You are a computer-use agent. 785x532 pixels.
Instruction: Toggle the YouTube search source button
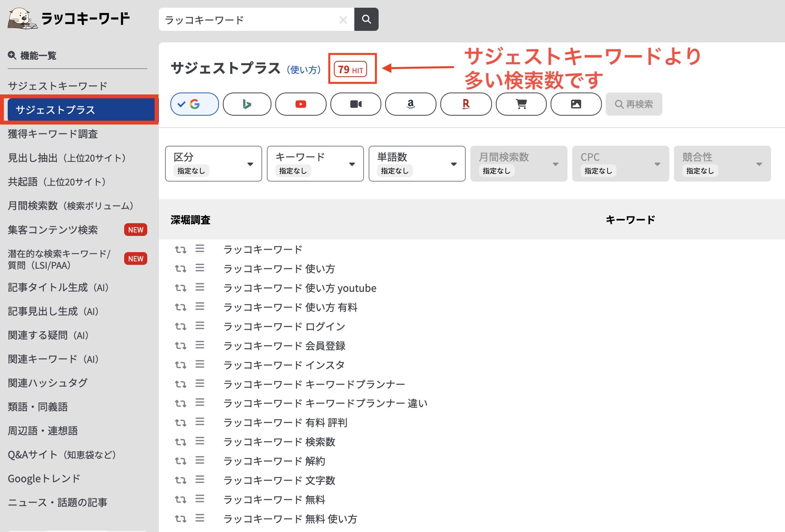click(301, 104)
